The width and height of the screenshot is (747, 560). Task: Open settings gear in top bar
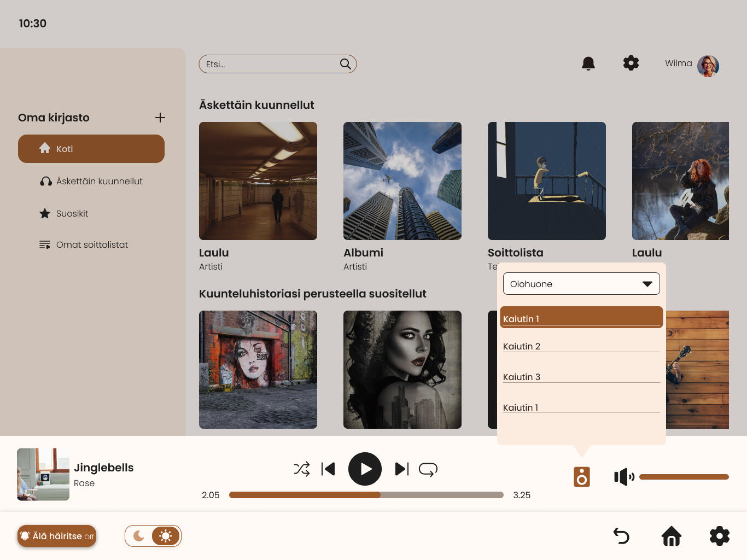(631, 63)
